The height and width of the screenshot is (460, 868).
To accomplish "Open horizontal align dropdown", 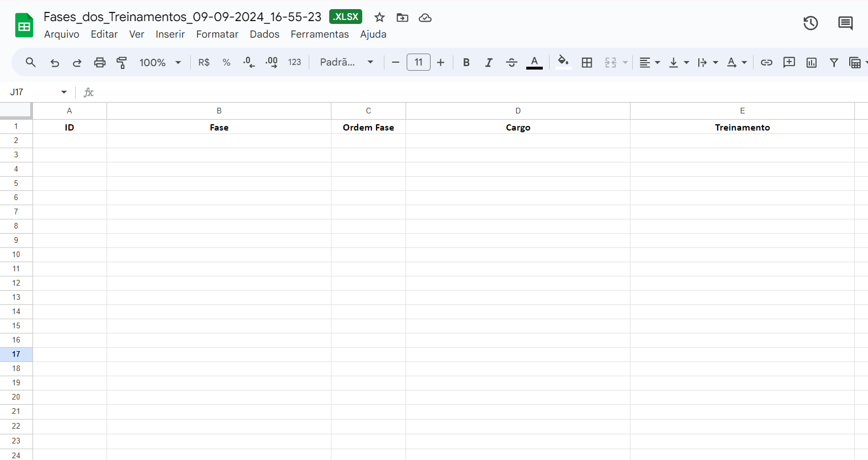I will click(649, 62).
